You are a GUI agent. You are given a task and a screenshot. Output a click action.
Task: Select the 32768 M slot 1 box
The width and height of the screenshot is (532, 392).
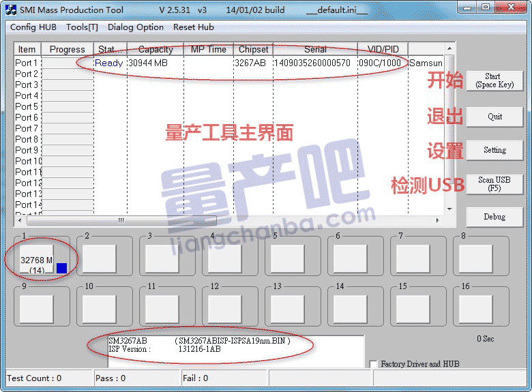pyautogui.click(x=37, y=258)
